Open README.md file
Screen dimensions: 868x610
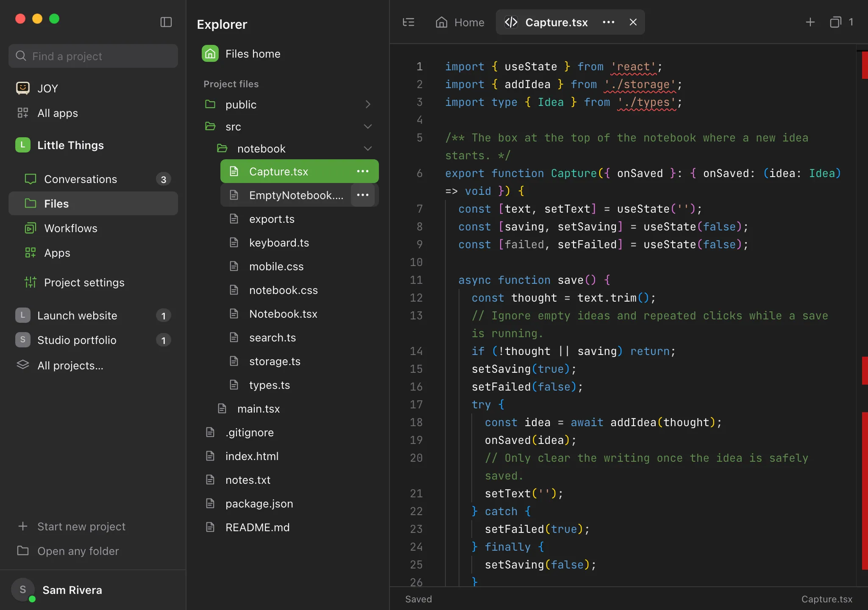pyautogui.click(x=288, y=527)
